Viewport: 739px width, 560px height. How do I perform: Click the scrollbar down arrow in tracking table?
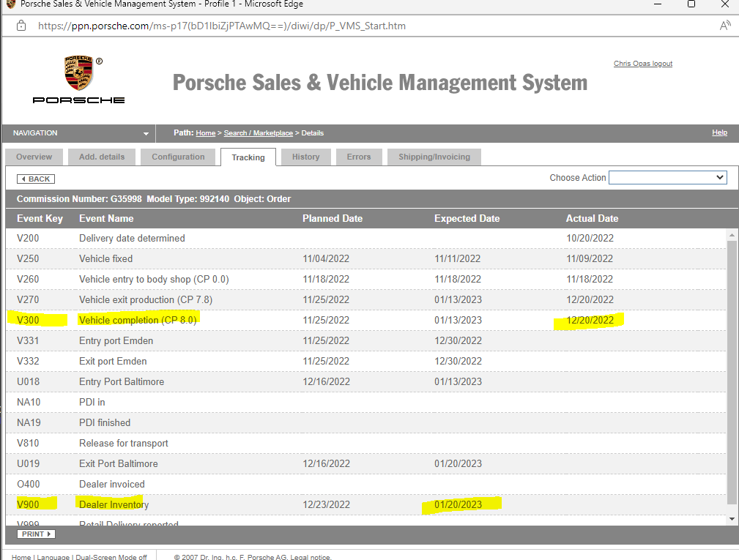pyautogui.click(x=732, y=518)
